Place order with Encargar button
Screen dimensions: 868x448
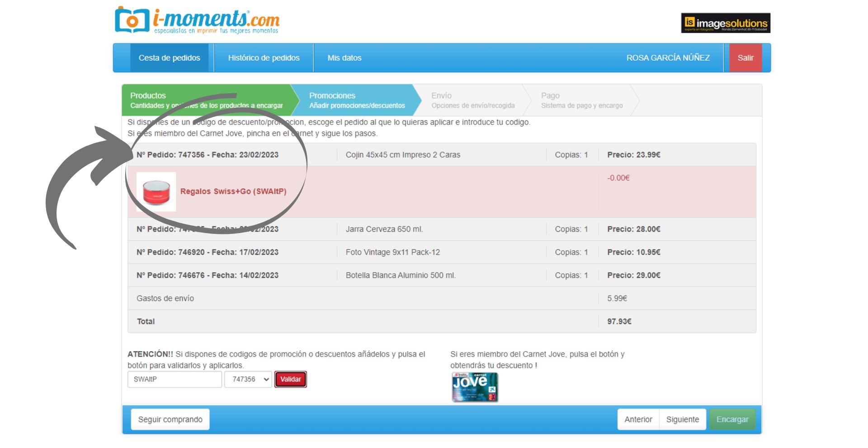(732, 419)
